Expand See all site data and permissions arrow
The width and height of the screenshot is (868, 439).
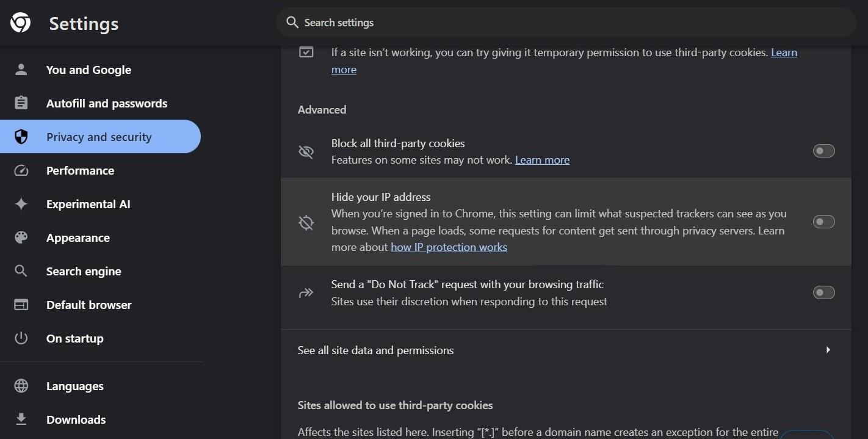[828, 350]
